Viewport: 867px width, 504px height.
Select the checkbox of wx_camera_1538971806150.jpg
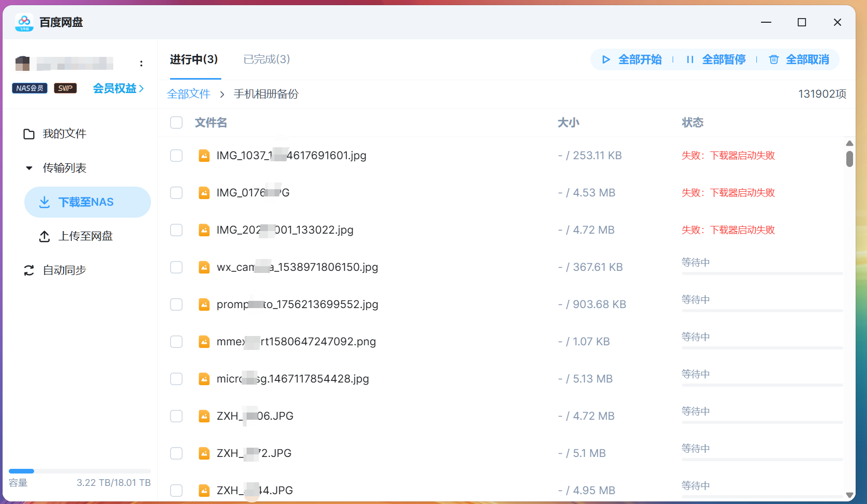click(176, 267)
